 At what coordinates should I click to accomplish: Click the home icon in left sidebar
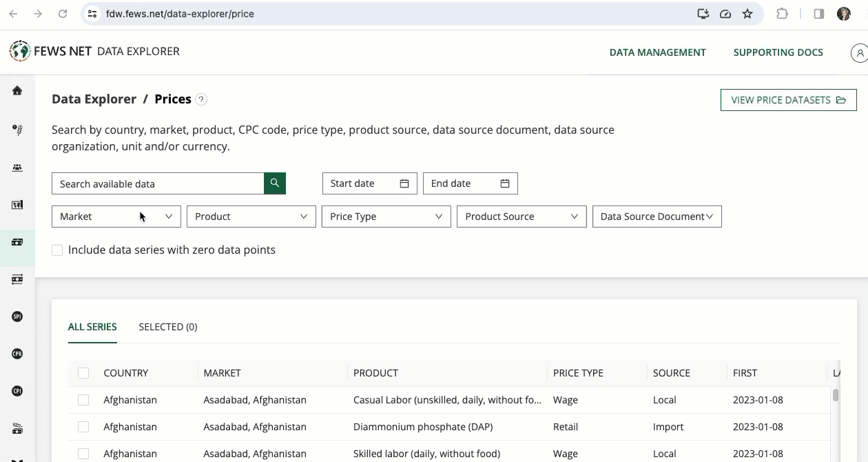click(x=17, y=90)
